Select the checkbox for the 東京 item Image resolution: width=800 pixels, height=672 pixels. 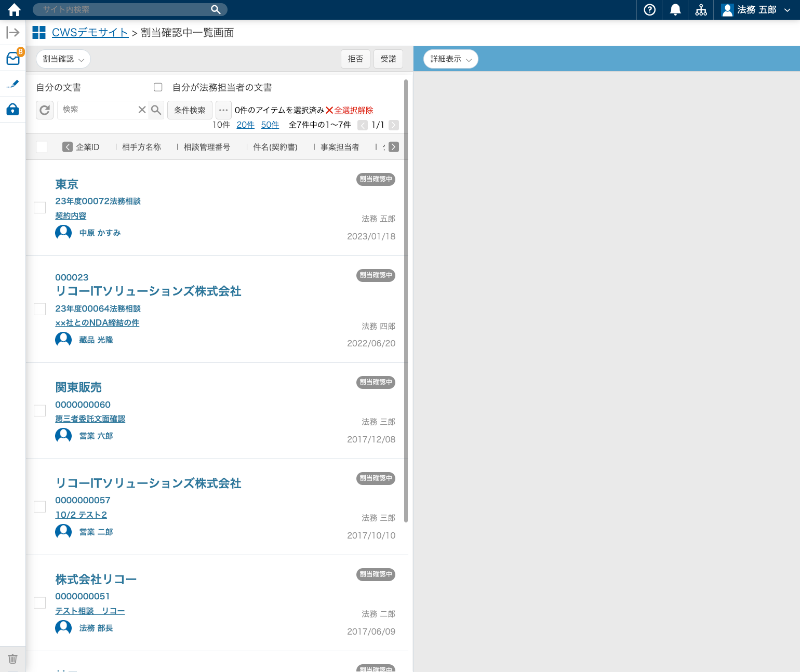click(39, 208)
